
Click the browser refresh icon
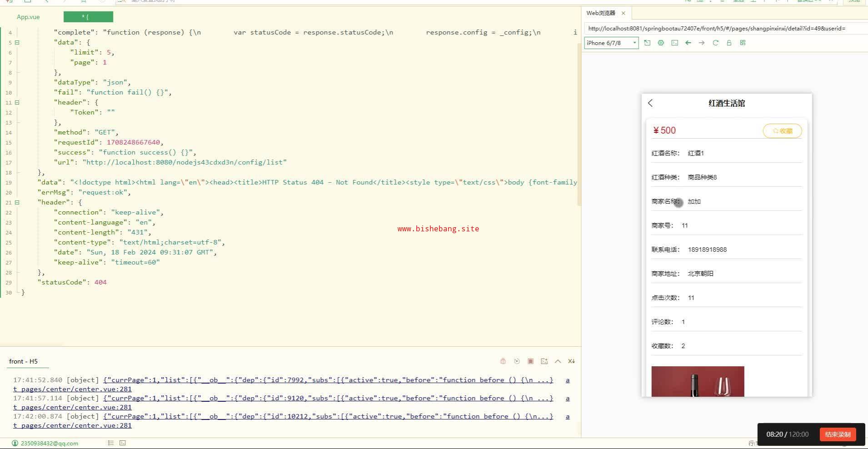pyautogui.click(x=715, y=43)
